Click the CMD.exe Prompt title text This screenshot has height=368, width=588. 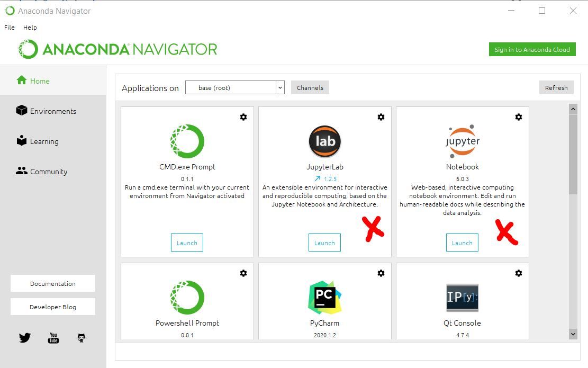(187, 167)
